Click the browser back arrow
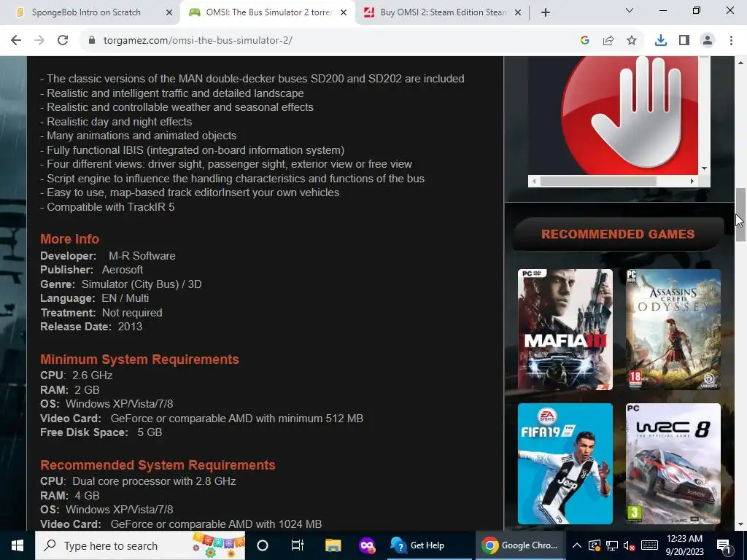The height and width of the screenshot is (560, 747). point(16,41)
